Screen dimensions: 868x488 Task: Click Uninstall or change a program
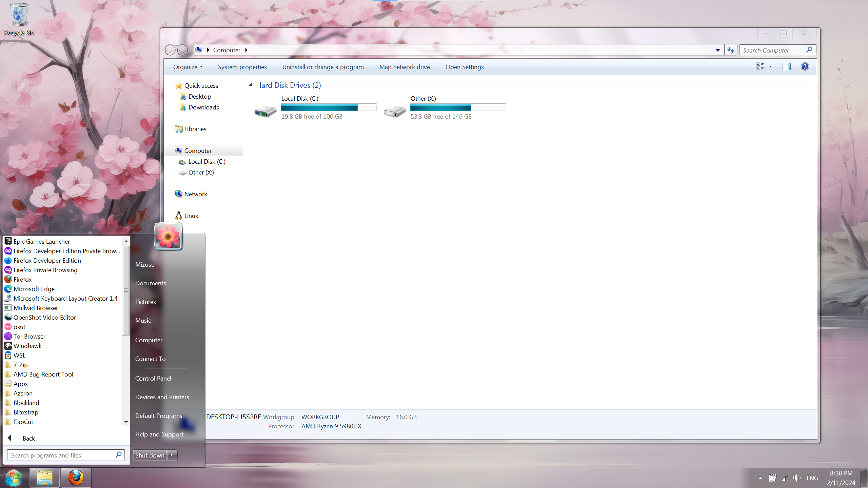[x=323, y=67]
